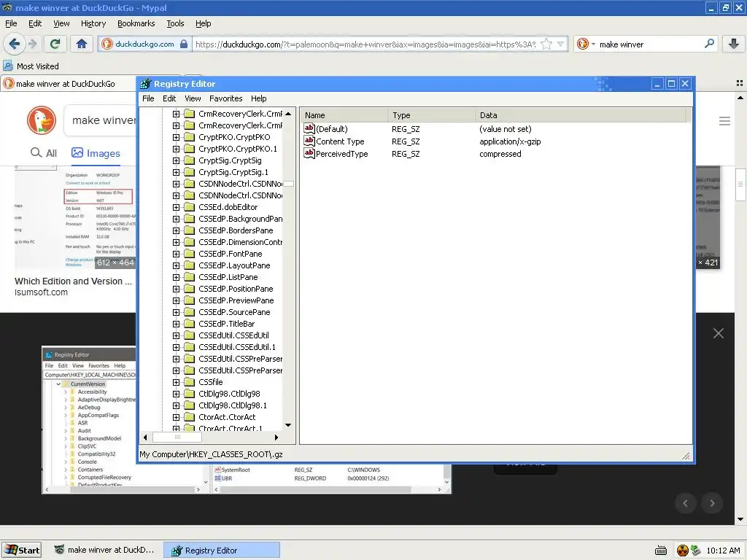Open Registry Editor Edit menu
Viewport: 747px width, 560px height.
(x=169, y=98)
